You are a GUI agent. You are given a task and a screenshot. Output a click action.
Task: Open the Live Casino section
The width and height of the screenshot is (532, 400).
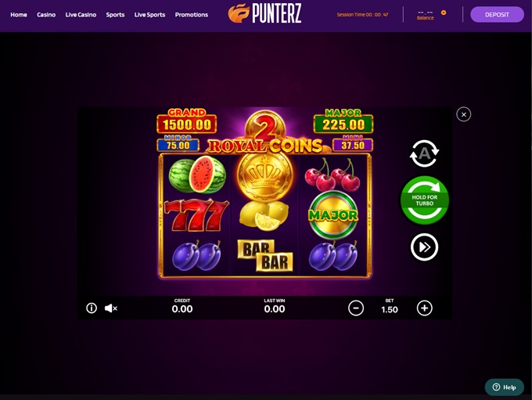[81, 15]
